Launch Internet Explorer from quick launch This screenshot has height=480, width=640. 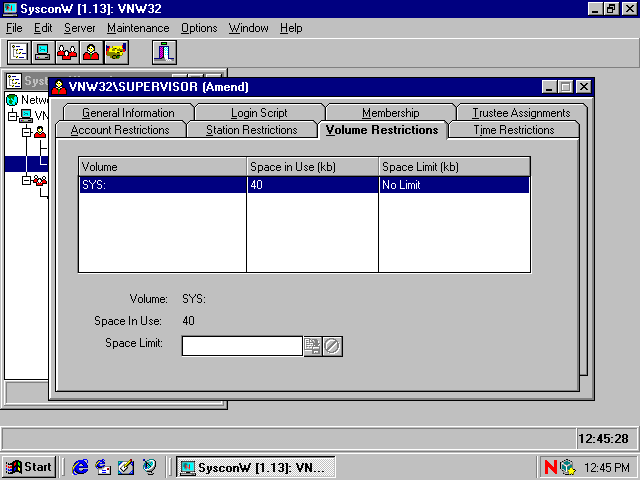coord(80,467)
